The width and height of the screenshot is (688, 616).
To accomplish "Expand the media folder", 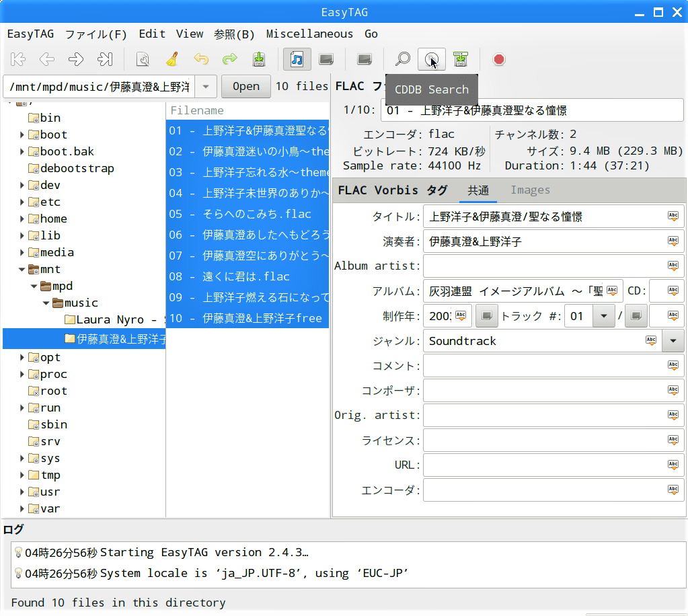I will 22,253.
